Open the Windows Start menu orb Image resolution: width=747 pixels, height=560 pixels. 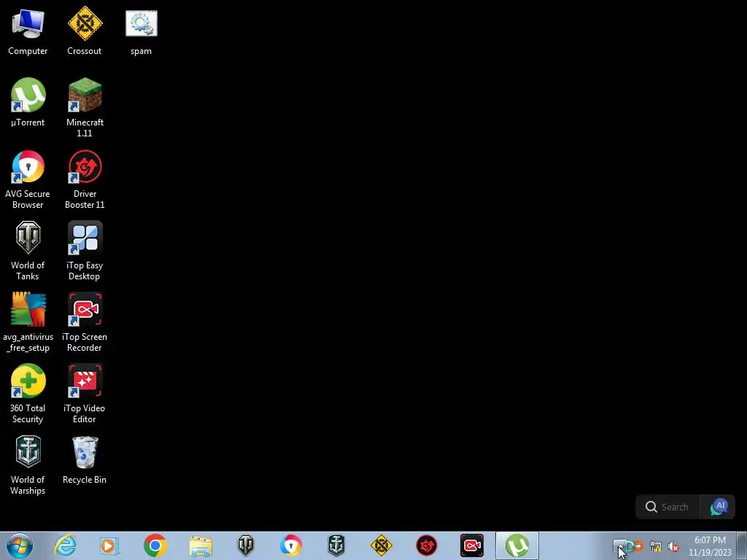point(20,545)
